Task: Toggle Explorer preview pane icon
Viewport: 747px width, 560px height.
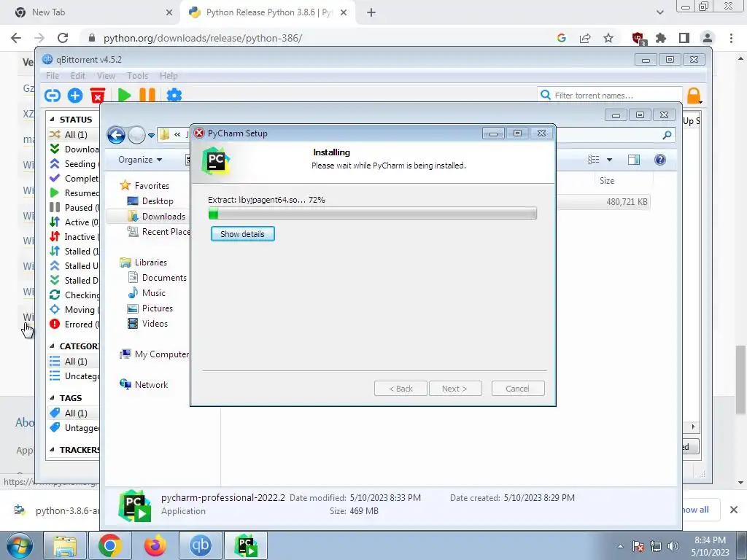Action: click(634, 160)
